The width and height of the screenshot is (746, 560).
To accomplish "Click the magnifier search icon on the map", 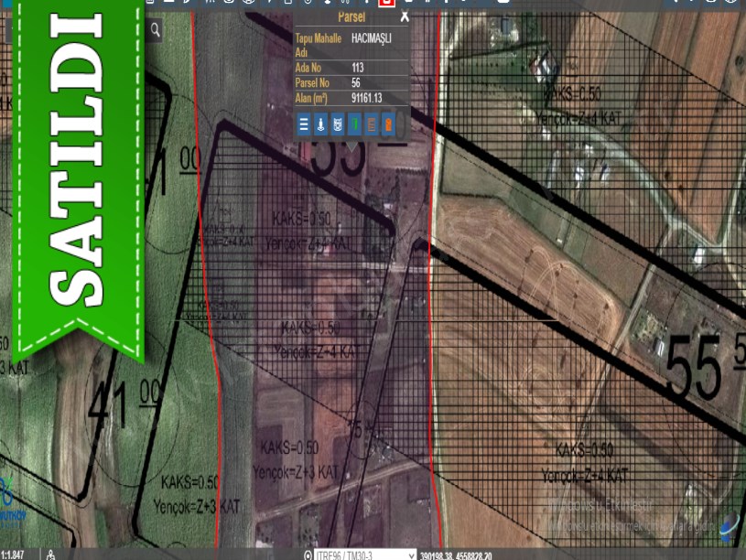I will point(156,30).
